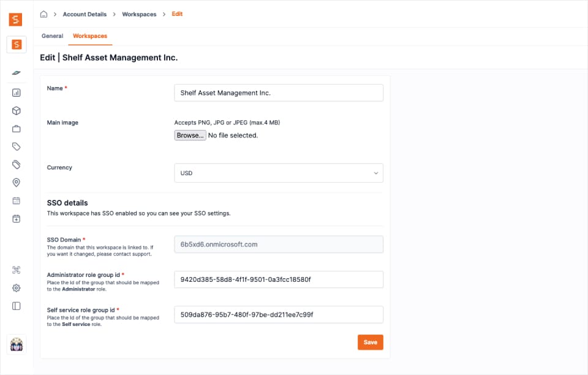The height and width of the screenshot is (375, 588).
Task: Click the 'Edit | Shelf Asset Management Inc.' heading
Action: (109, 58)
